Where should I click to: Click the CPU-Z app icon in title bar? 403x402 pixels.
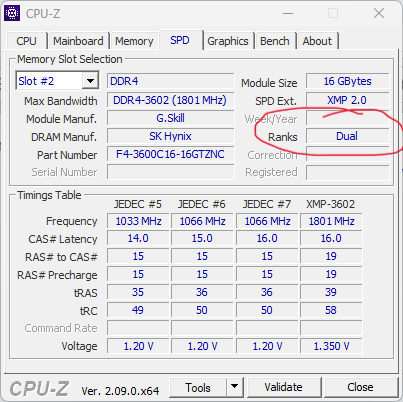pos(12,13)
